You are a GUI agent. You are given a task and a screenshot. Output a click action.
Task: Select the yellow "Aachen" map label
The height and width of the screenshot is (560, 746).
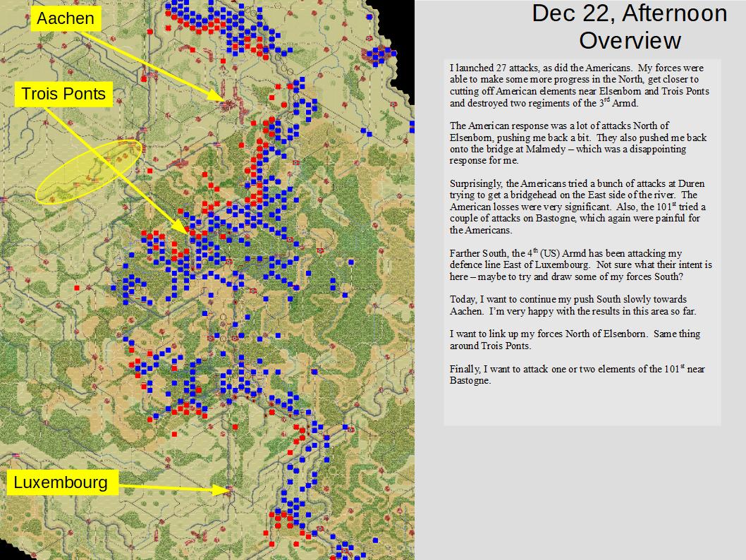pos(66,18)
